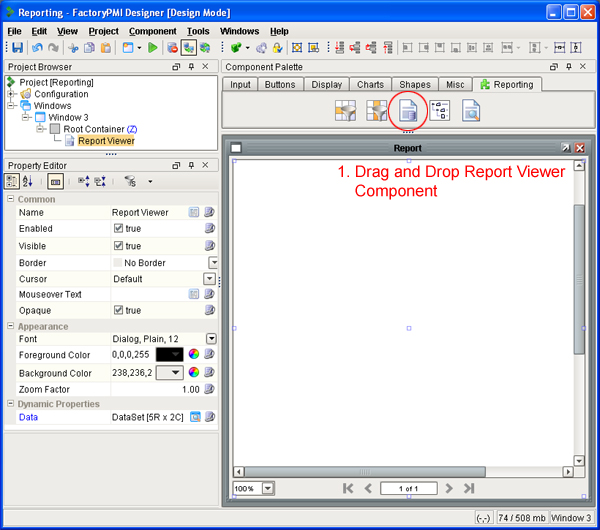Click the property filter funnel icon
The image size is (600, 530).
[130, 181]
